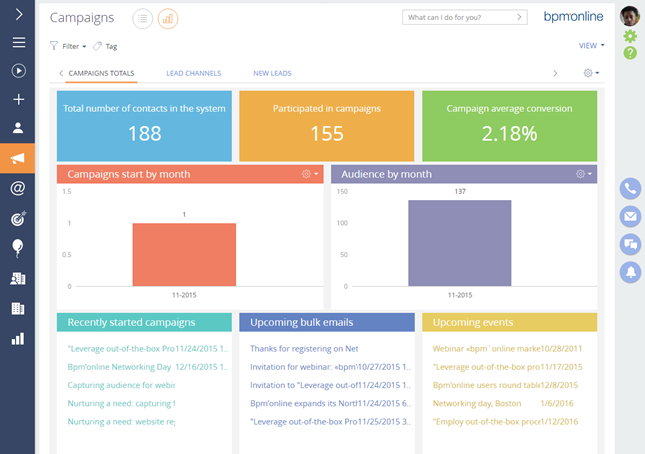Click the plus icon to add record
The image size is (645, 454).
click(18, 100)
